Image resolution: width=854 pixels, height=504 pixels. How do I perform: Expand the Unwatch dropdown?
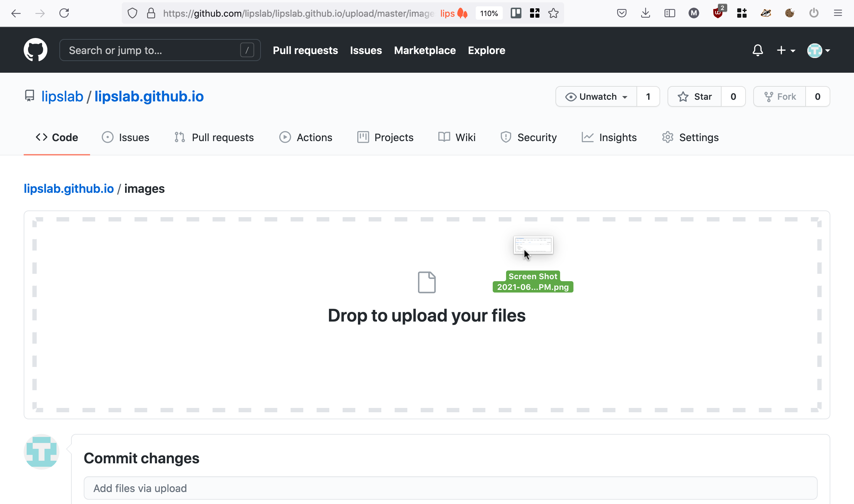tap(596, 97)
